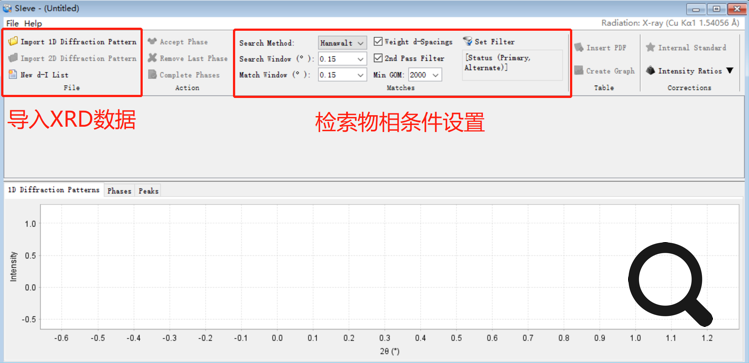Image resolution: width=749 pixels, height=363 pixels.
Task: Click the Insert PDF icon
Action: [x=579, y=47]
